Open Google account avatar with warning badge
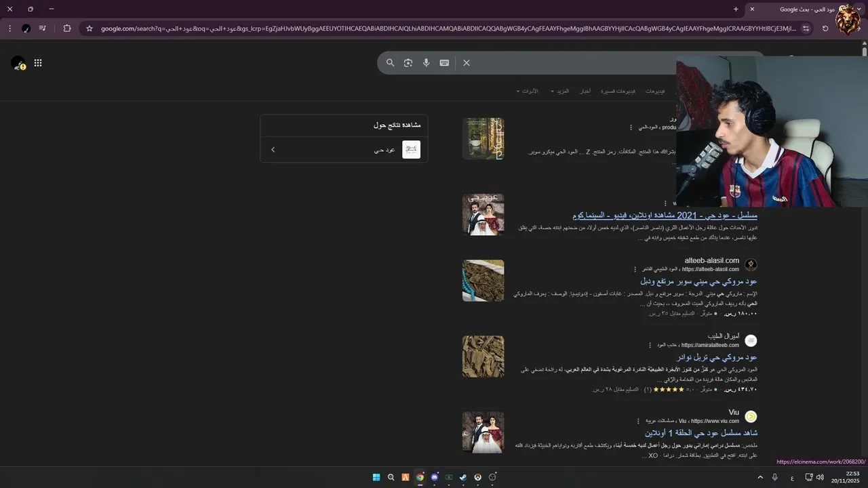The image size is (868, 488). (18, 63)
